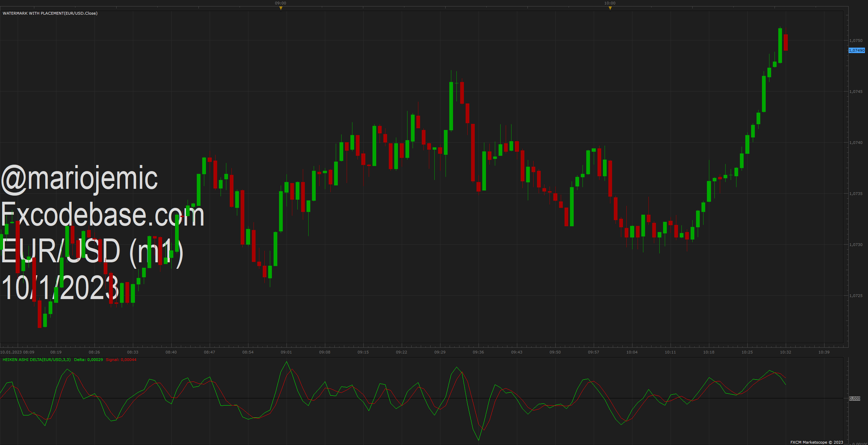Click the 09:08 time axis label
This screenshot has width=868, height=445.
[325, 352]
